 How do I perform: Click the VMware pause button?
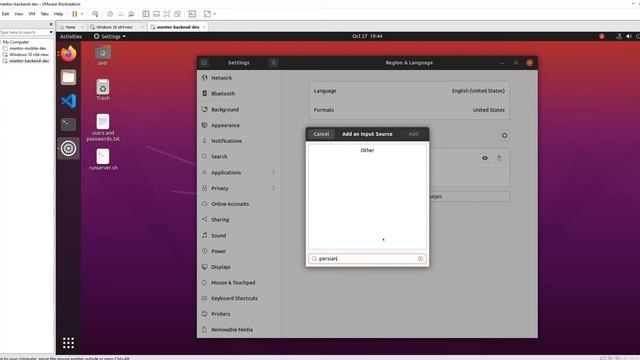74,14
